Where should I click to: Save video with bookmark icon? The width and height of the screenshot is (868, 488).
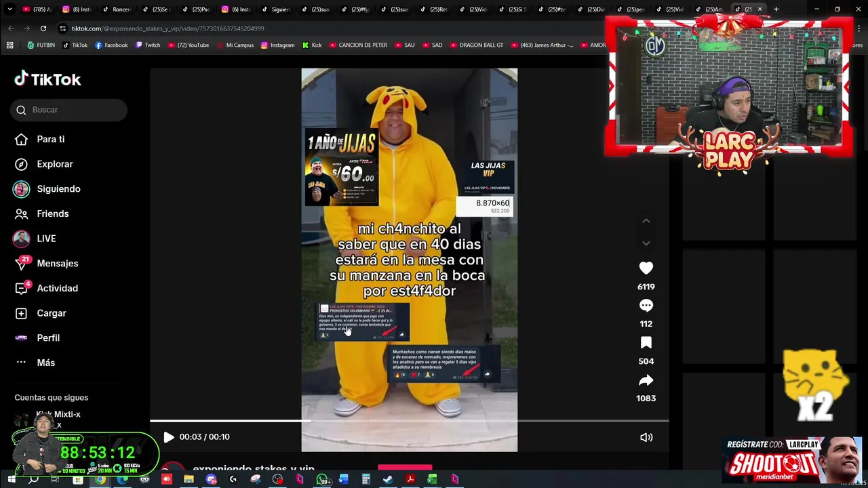(646, 343)
